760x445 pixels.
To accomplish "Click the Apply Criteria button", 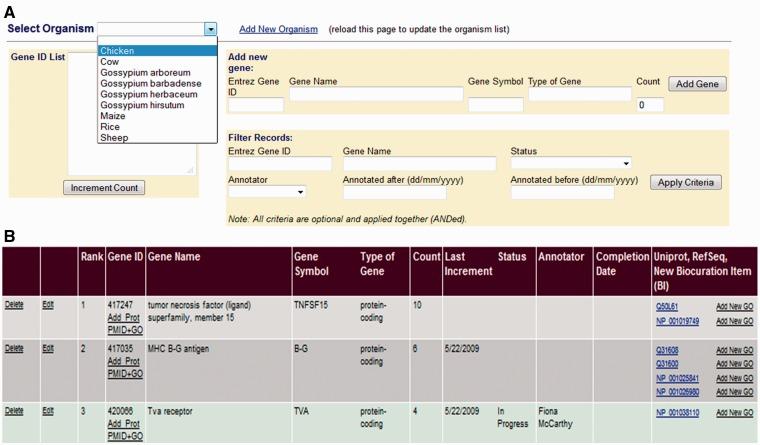I will 686,183.
